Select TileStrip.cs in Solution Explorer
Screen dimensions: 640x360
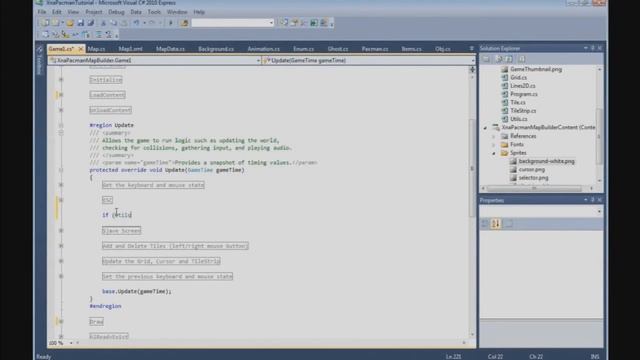pos(523,111)
